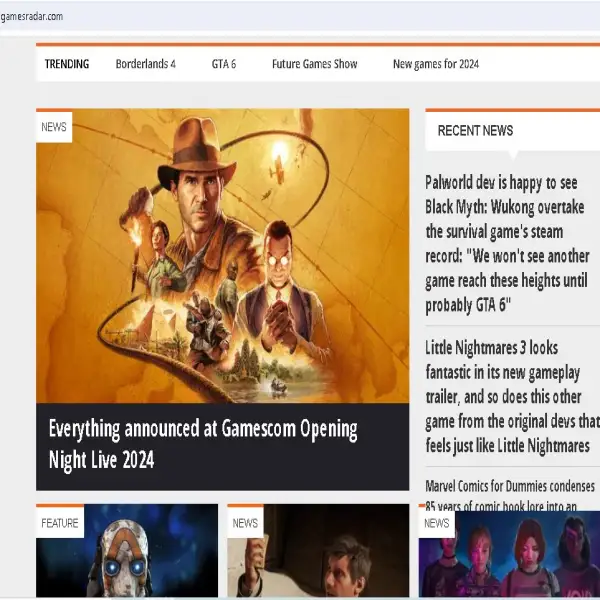Open the Future Games Show trending link
Image resolution: width=600 pixels, height=600 pixels.
[x=315, y=64]
